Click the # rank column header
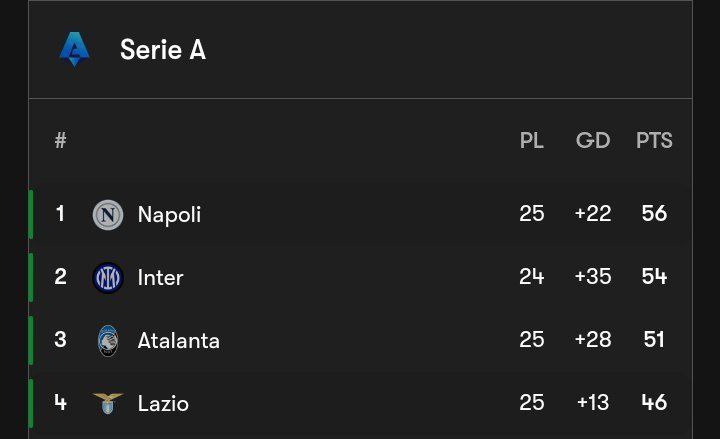The height and width of the screenshot is (439, 720). pos(61,140)
